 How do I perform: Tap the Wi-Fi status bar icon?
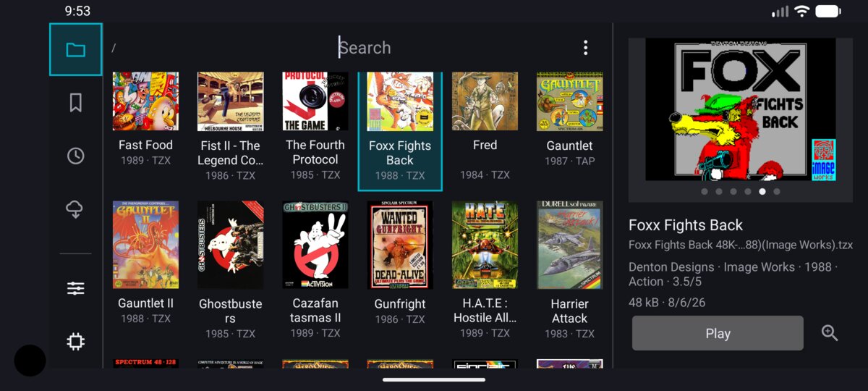[x=801, y=11]
